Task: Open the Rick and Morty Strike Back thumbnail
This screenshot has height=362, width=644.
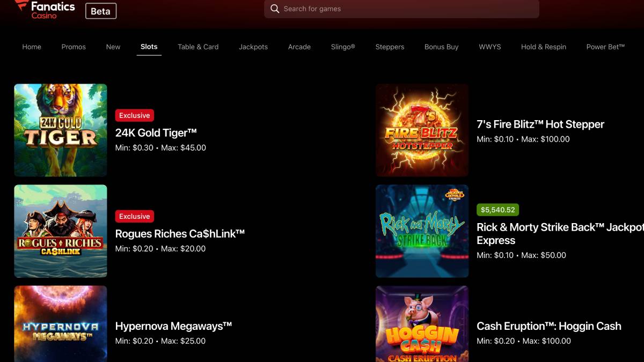Action: coord(422,231)
